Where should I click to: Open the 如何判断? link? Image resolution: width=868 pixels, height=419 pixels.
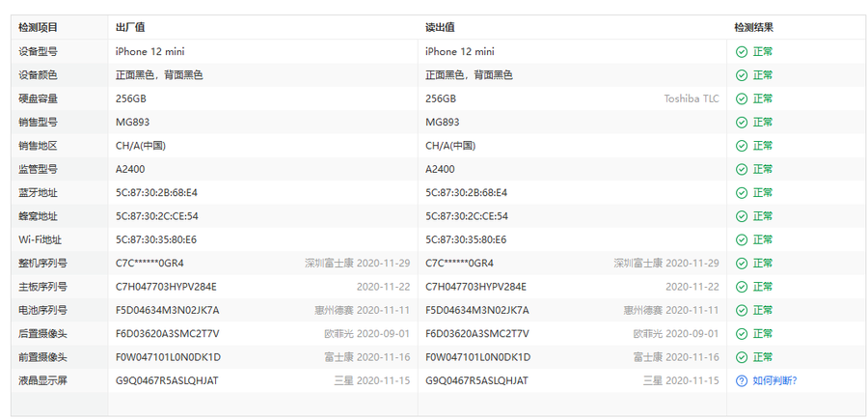pos(775,380)
